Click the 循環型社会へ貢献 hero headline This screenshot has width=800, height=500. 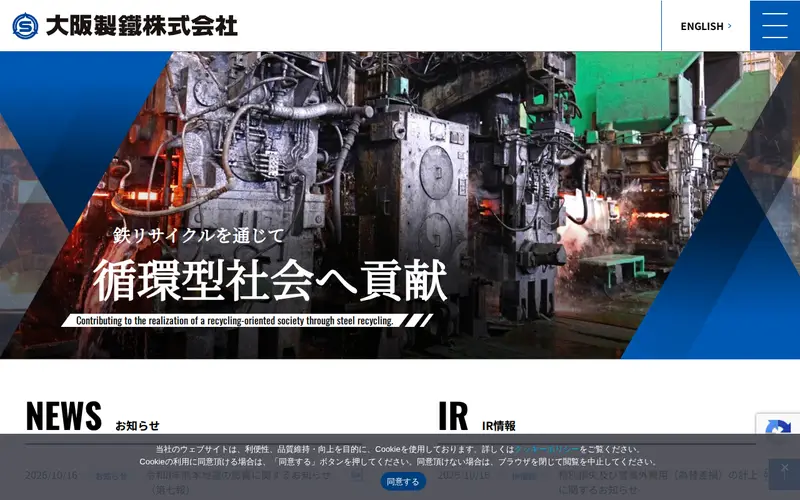[x=270, y=280]
